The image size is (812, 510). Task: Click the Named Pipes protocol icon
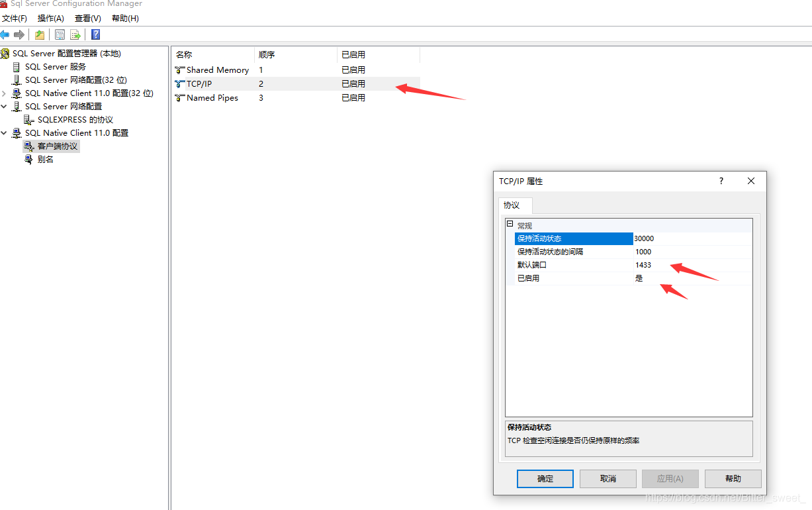point(179,97)
